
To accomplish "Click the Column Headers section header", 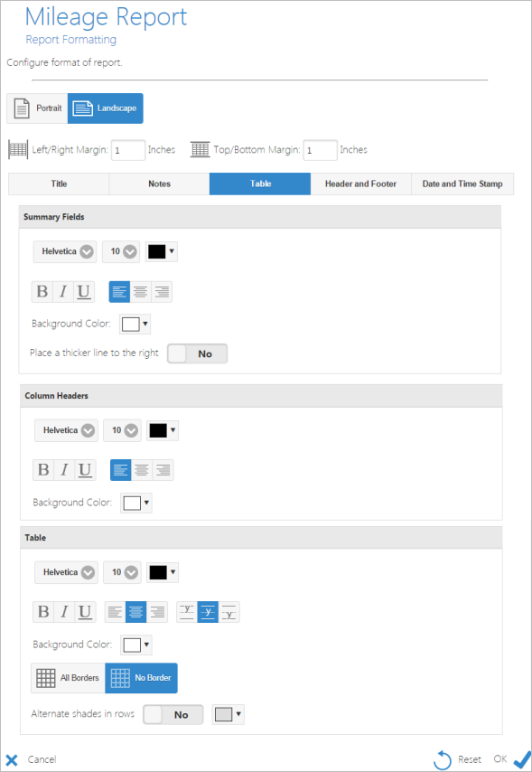I will [261, 396].
